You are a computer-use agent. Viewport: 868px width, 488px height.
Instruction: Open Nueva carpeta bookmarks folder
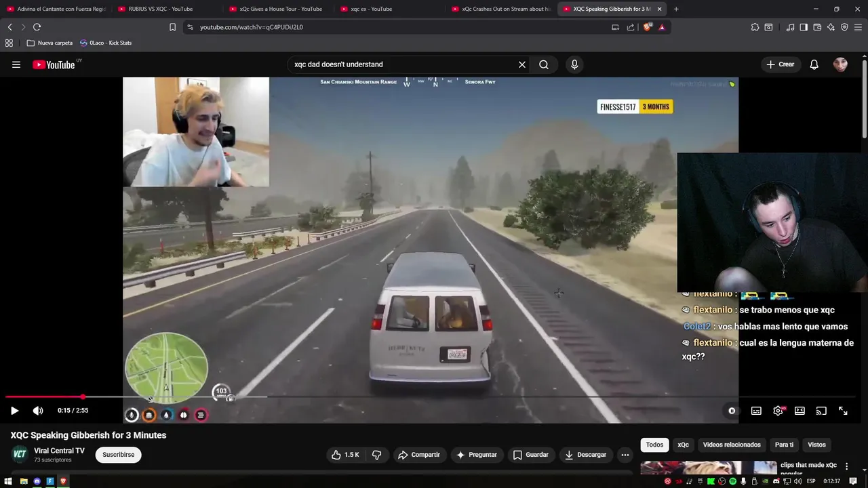coord(50,43)
